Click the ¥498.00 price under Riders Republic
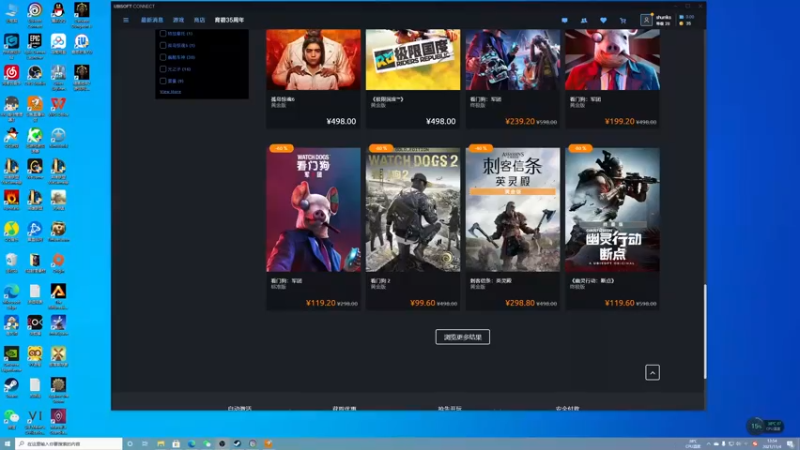The height and width of the screenshot is (450, 800). [441, 121]
